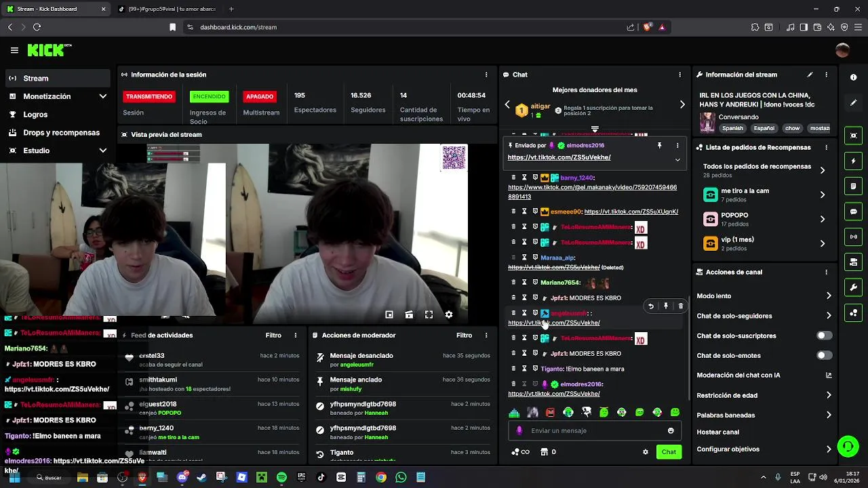Open the Información de la sesión options menu
The height and width of the screenshot is (488, 868).
tap(486, 75)
